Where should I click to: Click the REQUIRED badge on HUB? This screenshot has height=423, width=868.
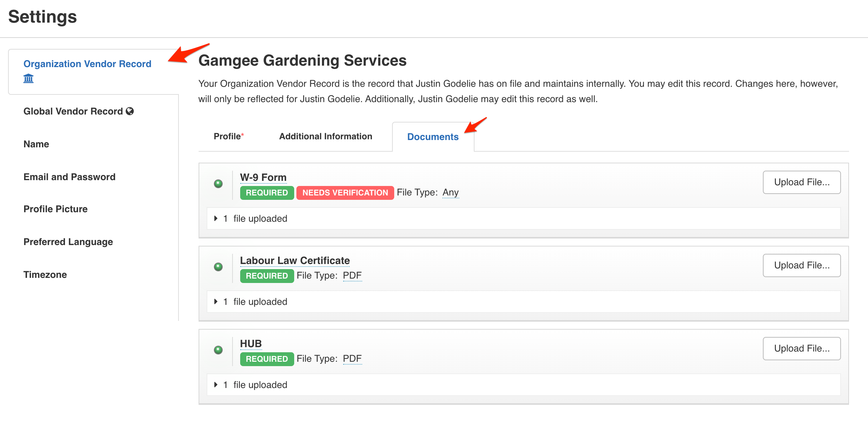click(x=267, y=359)
